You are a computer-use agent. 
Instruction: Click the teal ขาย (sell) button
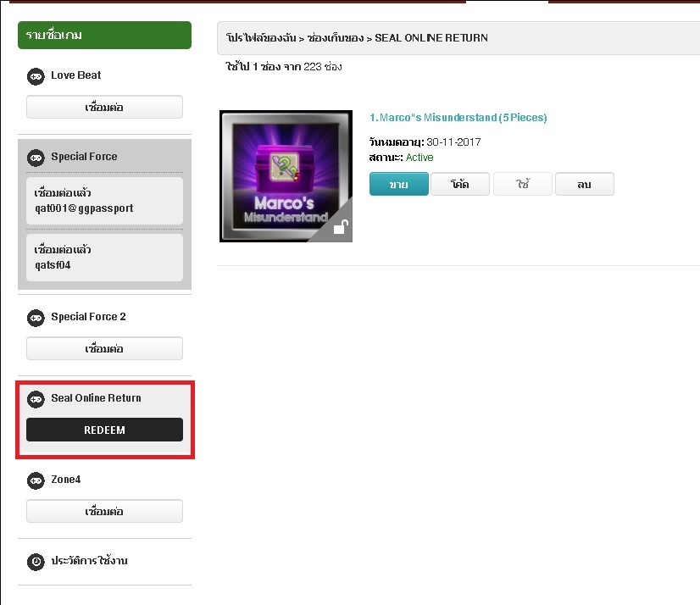398,184
